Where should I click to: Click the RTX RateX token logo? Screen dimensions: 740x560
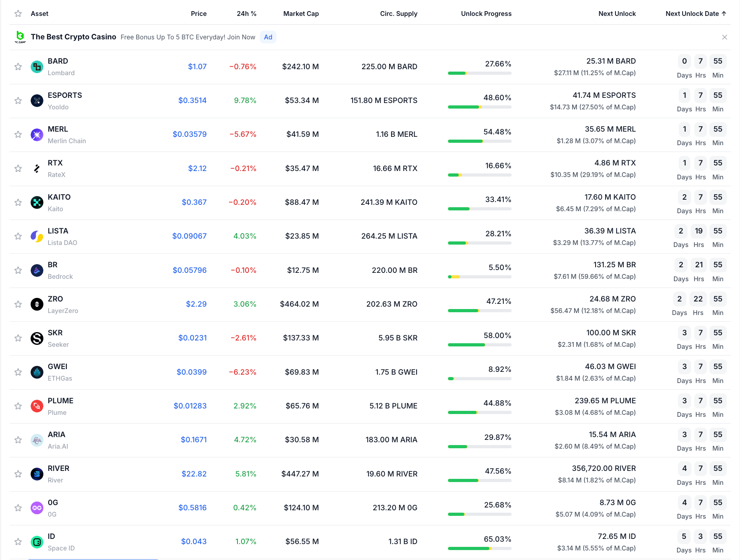click(37, 169)
